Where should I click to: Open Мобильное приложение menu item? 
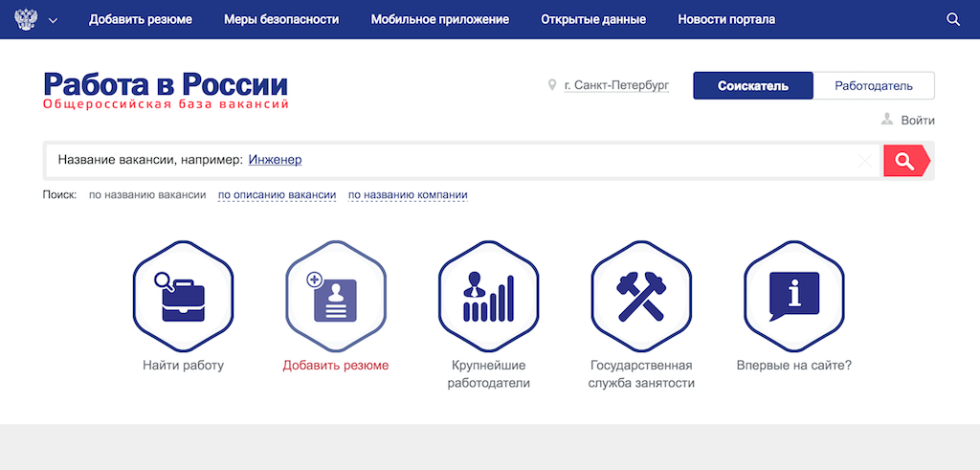(x=440, y=19)
